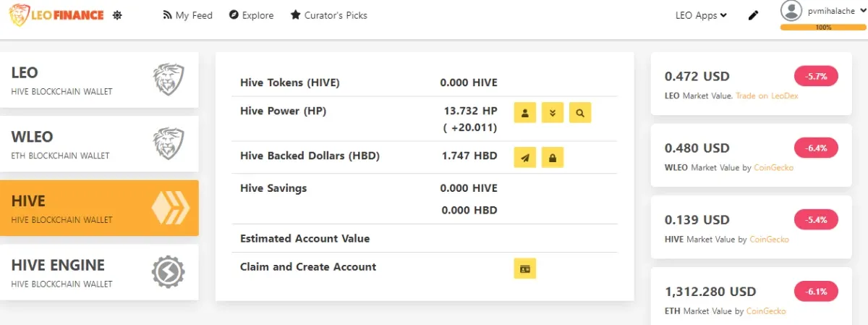Click the user avatar picture
The image size is (868, 325).
pos(792,12)
